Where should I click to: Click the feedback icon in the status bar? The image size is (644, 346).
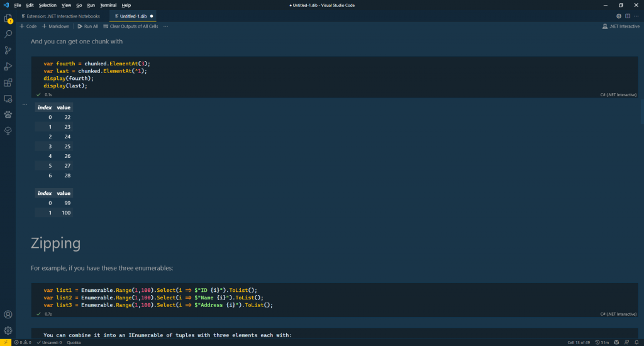pyautogui.click(x=626, y=342)
